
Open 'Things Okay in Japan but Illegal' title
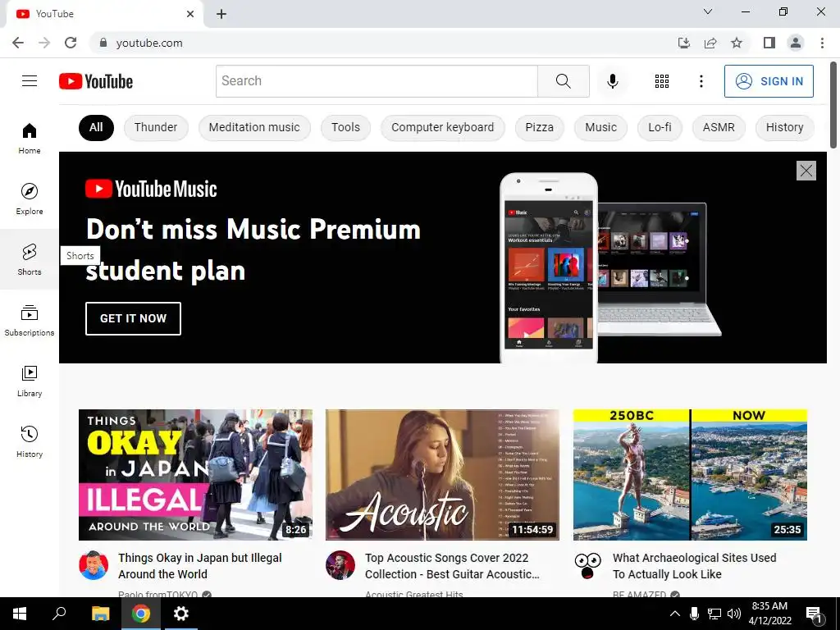tap(200, 566)
